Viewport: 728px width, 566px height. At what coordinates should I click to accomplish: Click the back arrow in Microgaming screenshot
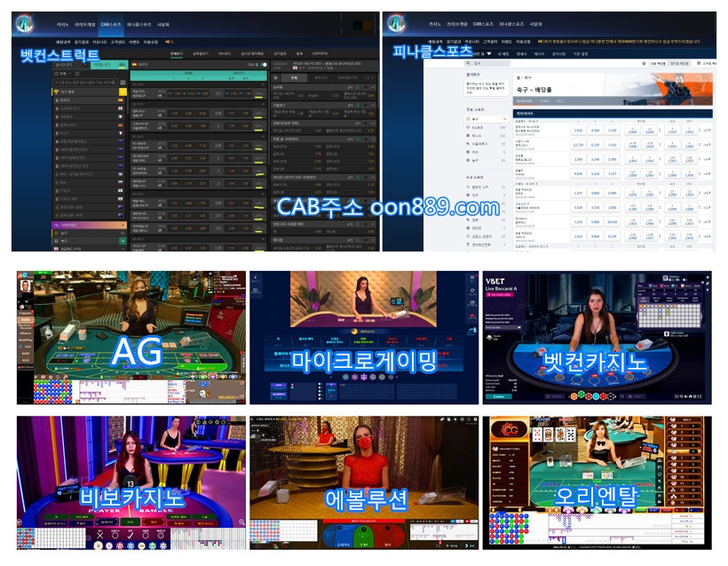click(256, 277)
